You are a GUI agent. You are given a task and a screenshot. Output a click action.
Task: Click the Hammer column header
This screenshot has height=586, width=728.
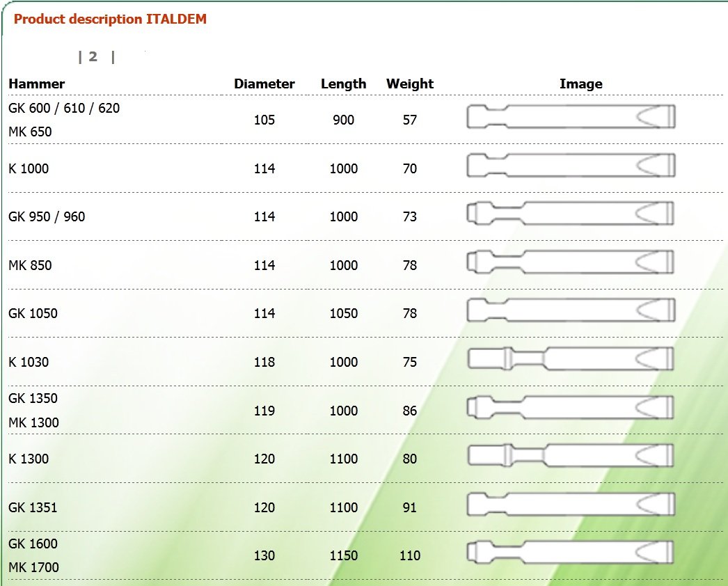[x=37, y=84]
